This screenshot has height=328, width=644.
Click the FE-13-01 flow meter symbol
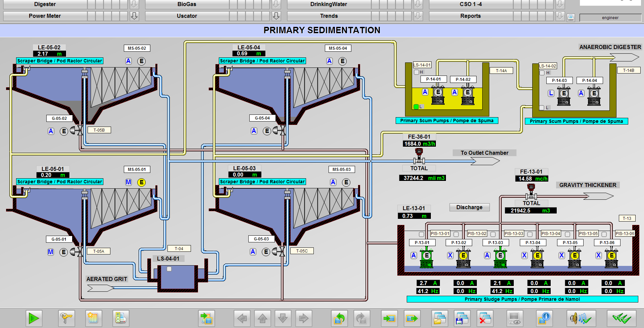[531, 192]
